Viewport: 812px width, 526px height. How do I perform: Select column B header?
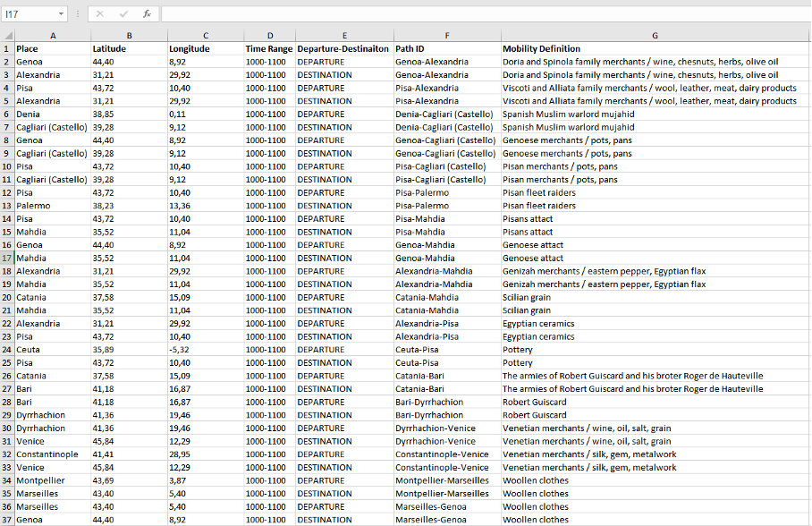click(129, 36)
